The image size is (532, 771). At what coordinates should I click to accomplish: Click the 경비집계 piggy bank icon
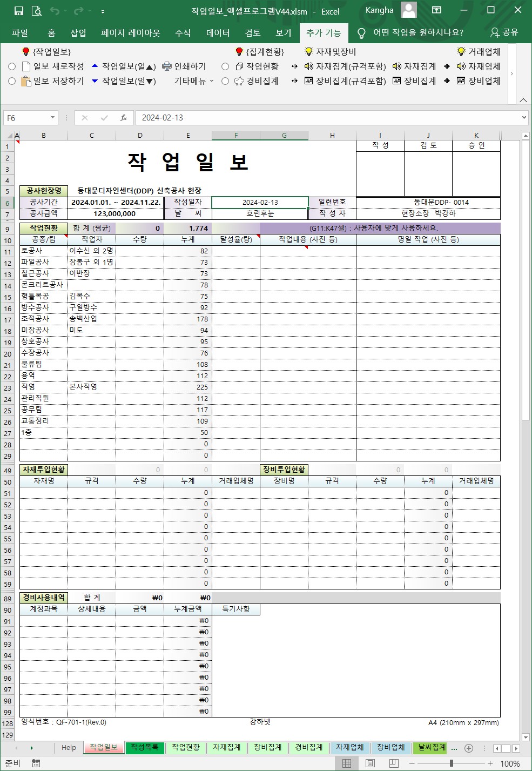click(239, 81)
